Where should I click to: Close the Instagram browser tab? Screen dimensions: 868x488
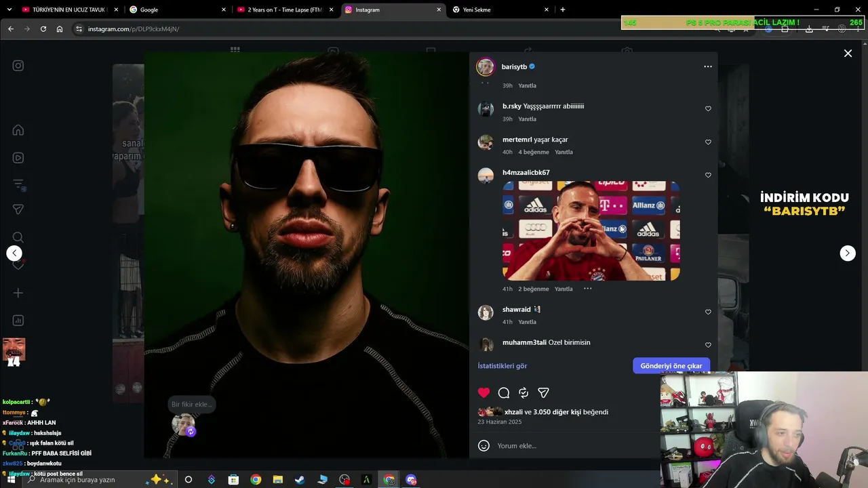tap(439, 9)
